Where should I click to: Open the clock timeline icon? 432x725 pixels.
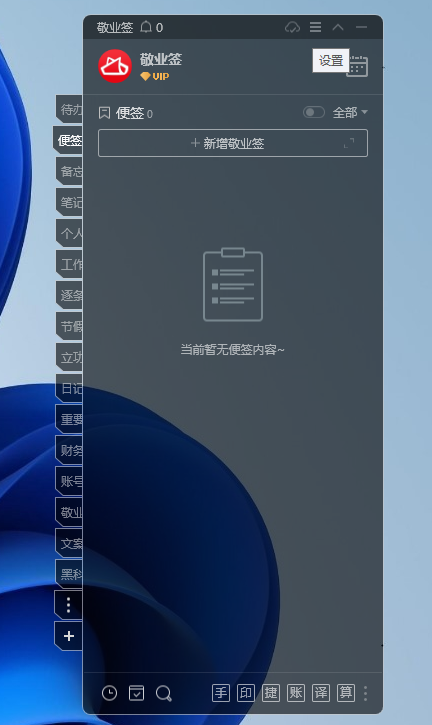click(x=110, y=693)
